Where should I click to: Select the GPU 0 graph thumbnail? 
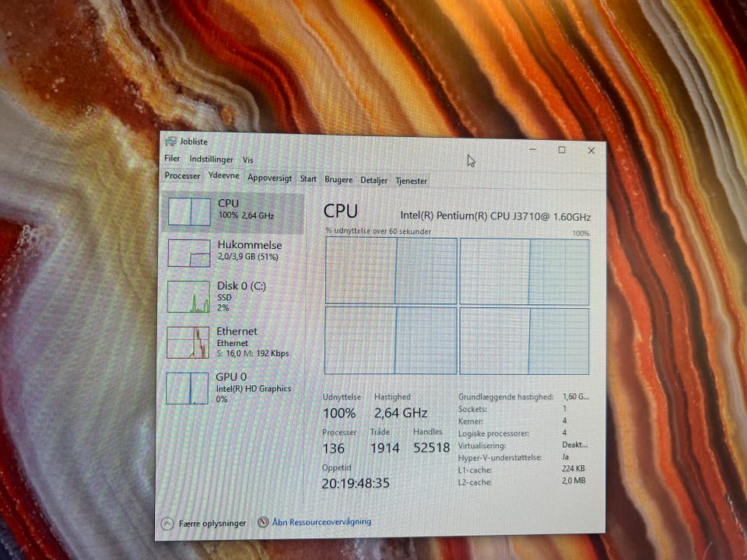pyautogui.click(x=188, y=388)
